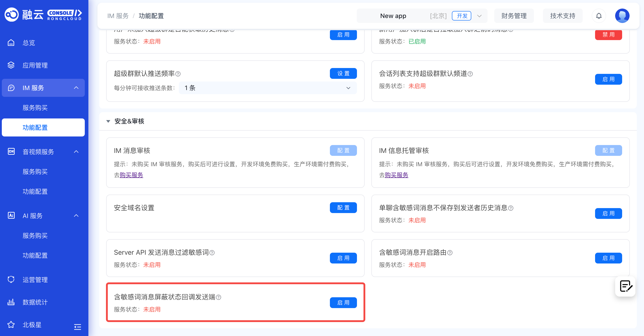Viewport: 644px width, 336px height.
Task: Click 配置 button for 安全域名设置
Action: click(343, 208)
